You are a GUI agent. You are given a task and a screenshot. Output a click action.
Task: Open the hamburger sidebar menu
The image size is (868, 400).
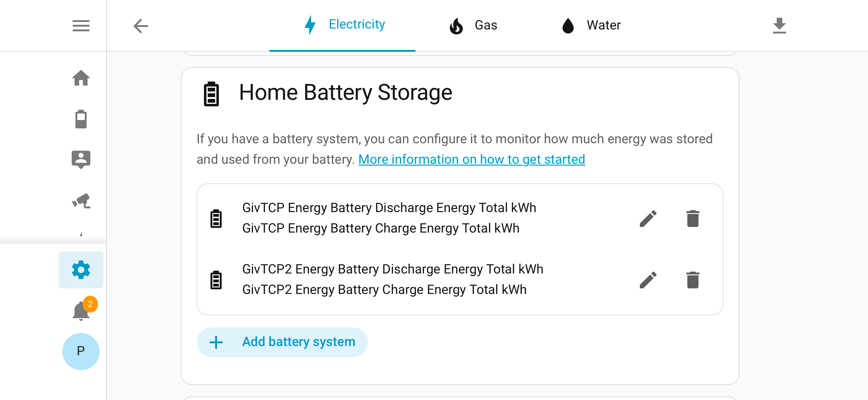click(x=81, y=26)
